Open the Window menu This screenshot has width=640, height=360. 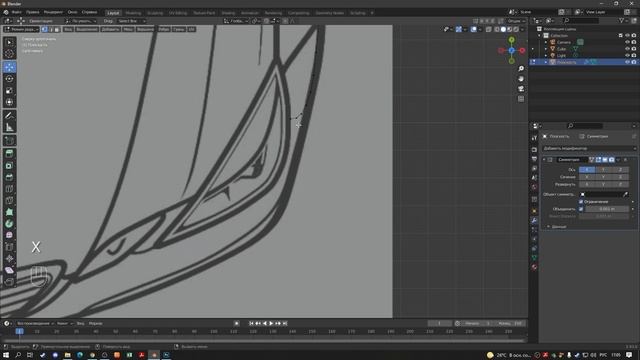click(72, 12)
